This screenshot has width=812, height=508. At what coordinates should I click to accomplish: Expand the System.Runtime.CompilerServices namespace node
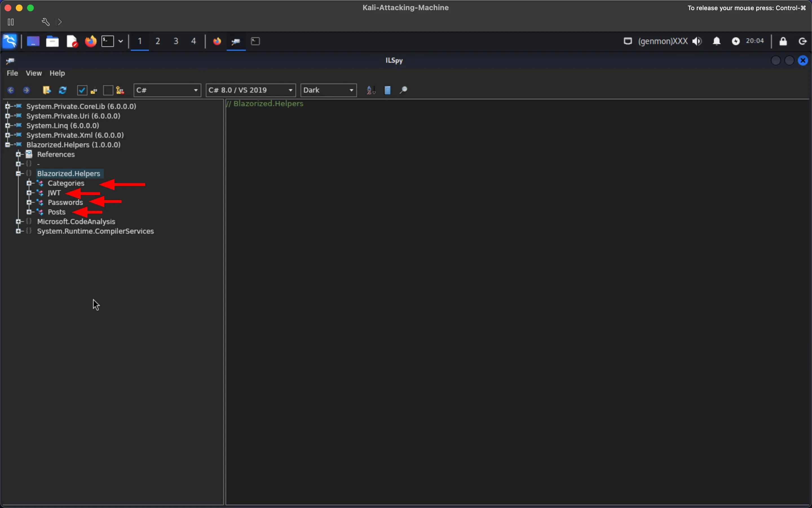tap(18, 231)
